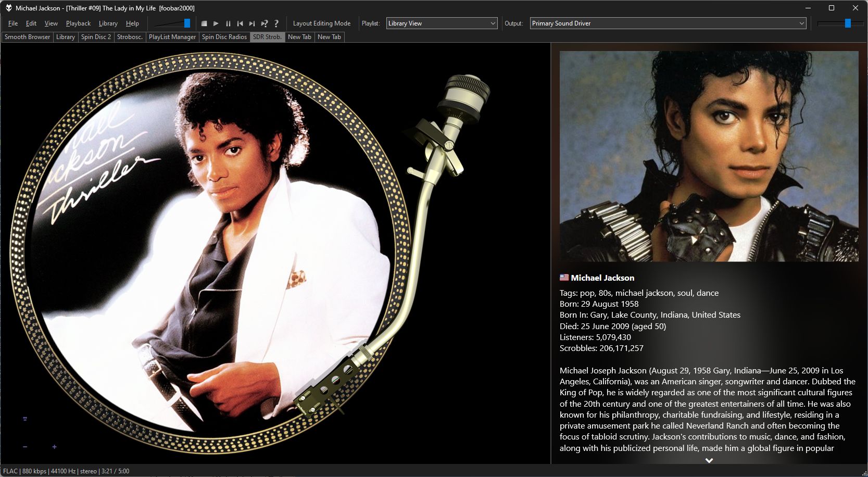Click the question mark toolbar icon
Image resolution: width=868 pixels, height=477 pixels.
276,23
